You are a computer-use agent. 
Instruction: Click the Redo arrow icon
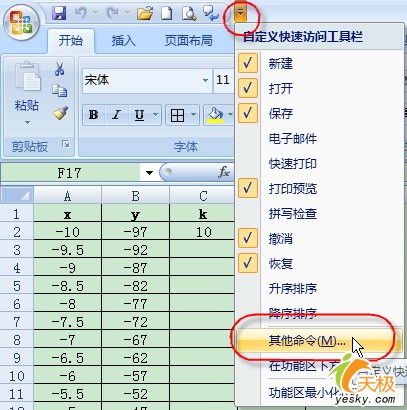tap(113, 13)
